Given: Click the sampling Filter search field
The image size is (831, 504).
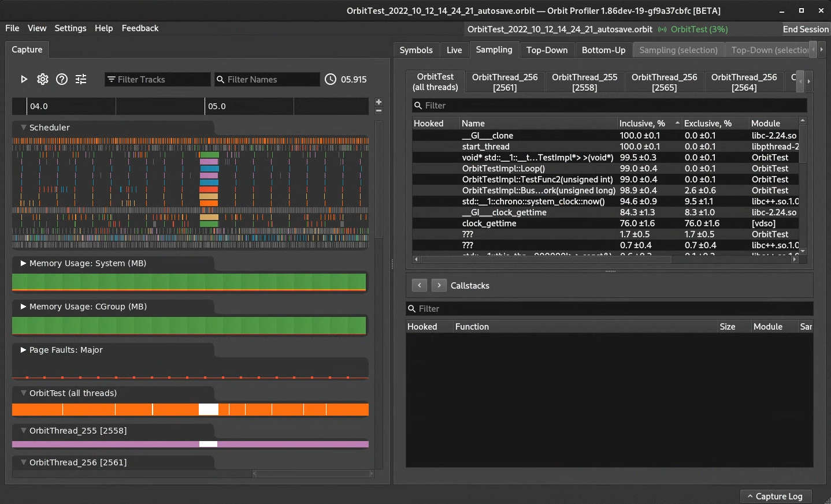Looking at the screenshot, I should pyautogui.click(x=609, y=106).
